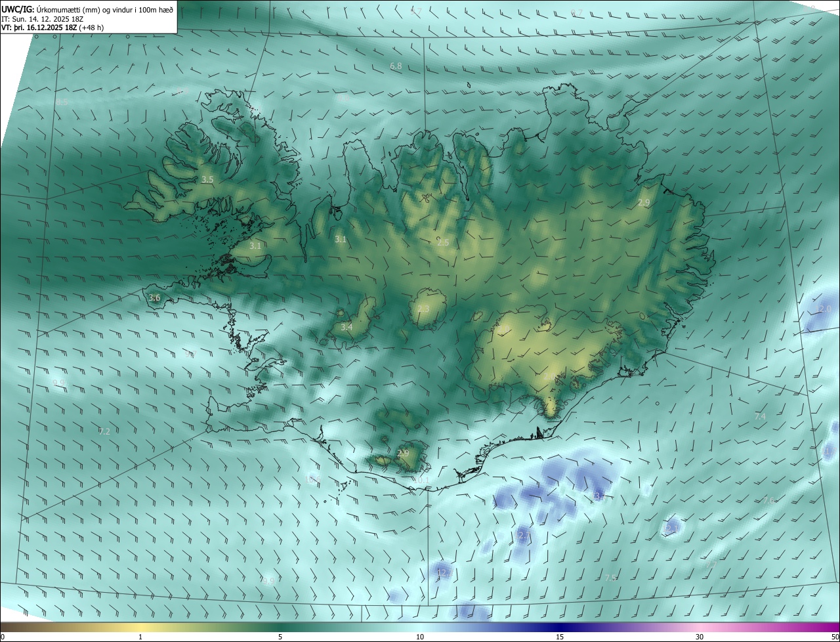
Task: Click the '7.4' value southeast of Iceland
Action: click(x=761, y=416)
